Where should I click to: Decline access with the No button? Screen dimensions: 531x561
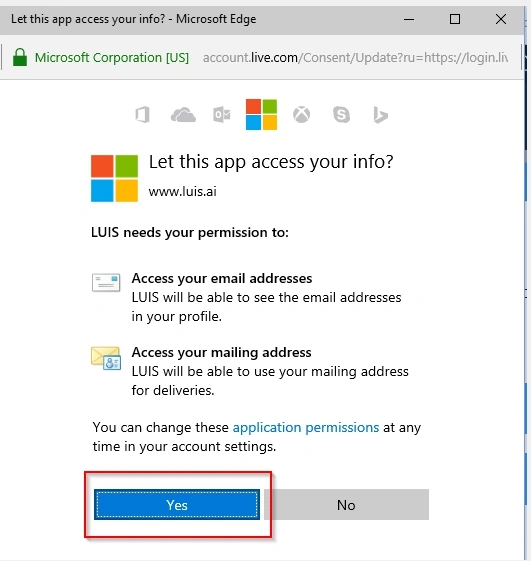346,504
